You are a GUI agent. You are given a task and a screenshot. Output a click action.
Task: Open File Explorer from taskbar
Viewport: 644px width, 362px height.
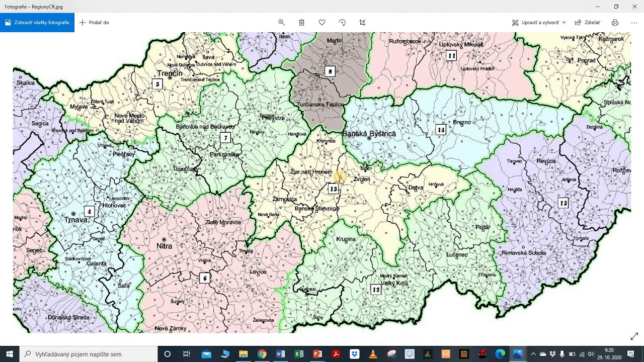tap(244, 354)
